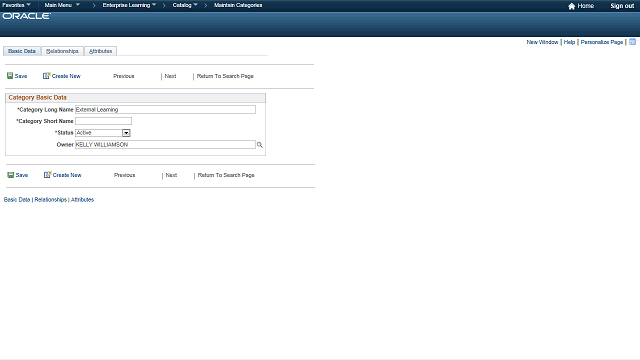Click the bottom Save link
Screen dimensions: 640x360
tap(22, 175)
